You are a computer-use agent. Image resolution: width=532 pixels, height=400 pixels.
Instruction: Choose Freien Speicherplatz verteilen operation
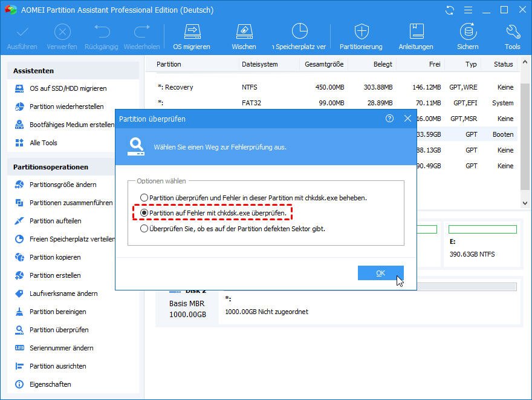[65, 239]
